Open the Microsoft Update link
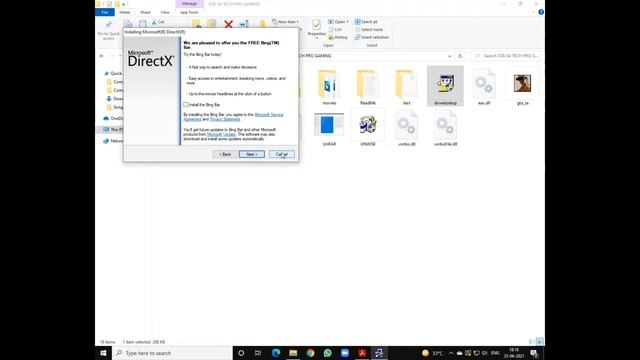The width and height of the screenshot is (640, 360). (221, 134)
